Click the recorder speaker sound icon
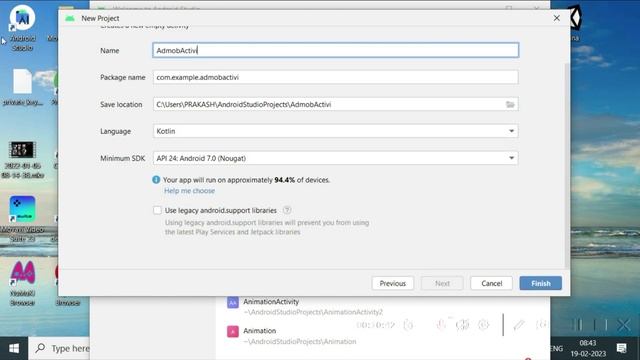This screenshot has width=640, height=360. click(462, 324)
